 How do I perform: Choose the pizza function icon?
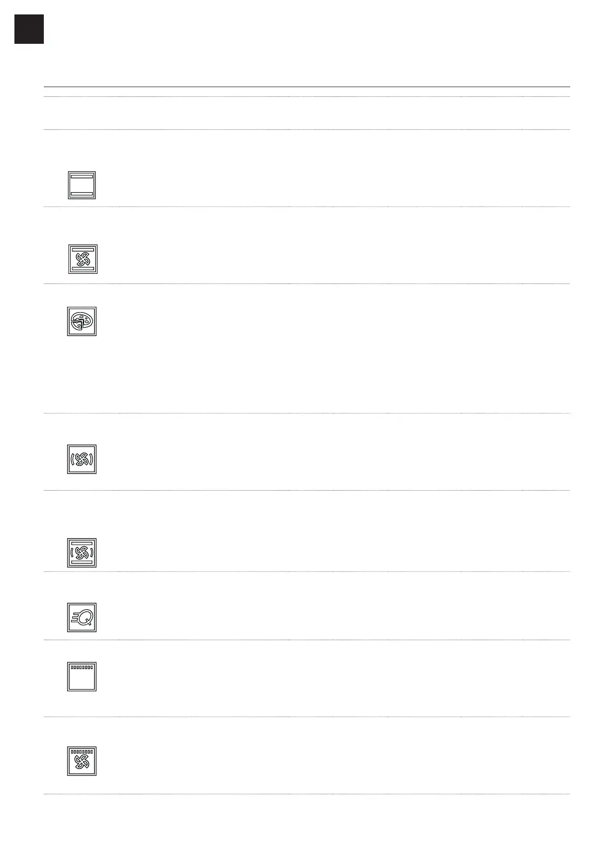82,322
